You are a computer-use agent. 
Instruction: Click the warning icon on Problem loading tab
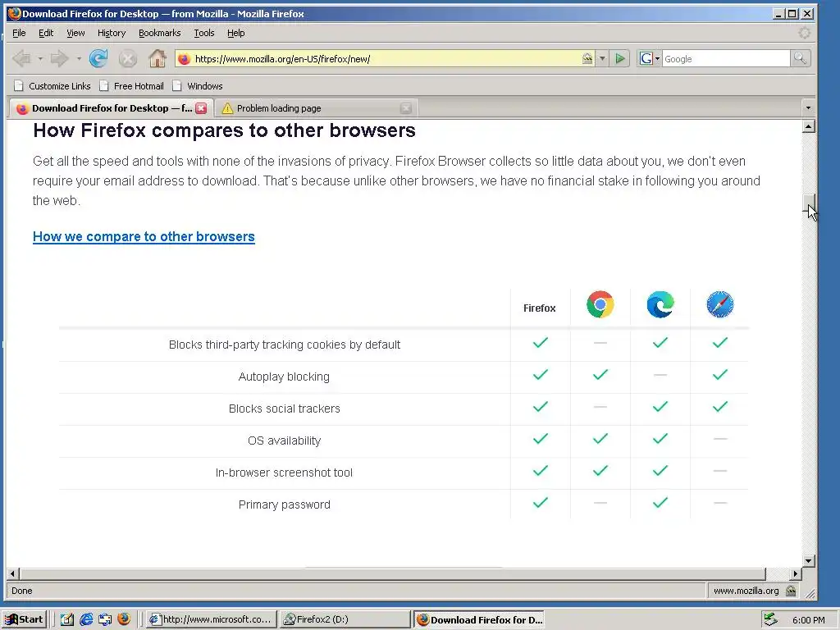pos(228,108)
